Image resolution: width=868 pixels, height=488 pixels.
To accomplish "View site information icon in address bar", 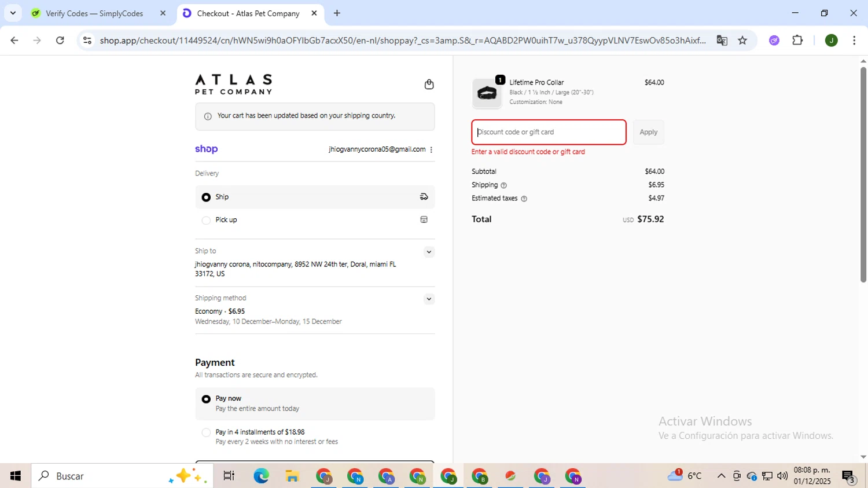I will click(87, 41).
